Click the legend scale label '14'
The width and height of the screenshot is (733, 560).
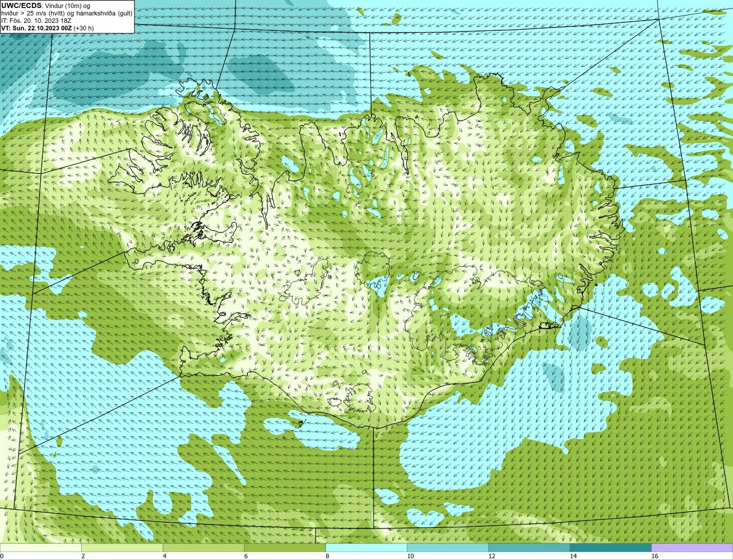coord(573,556)
